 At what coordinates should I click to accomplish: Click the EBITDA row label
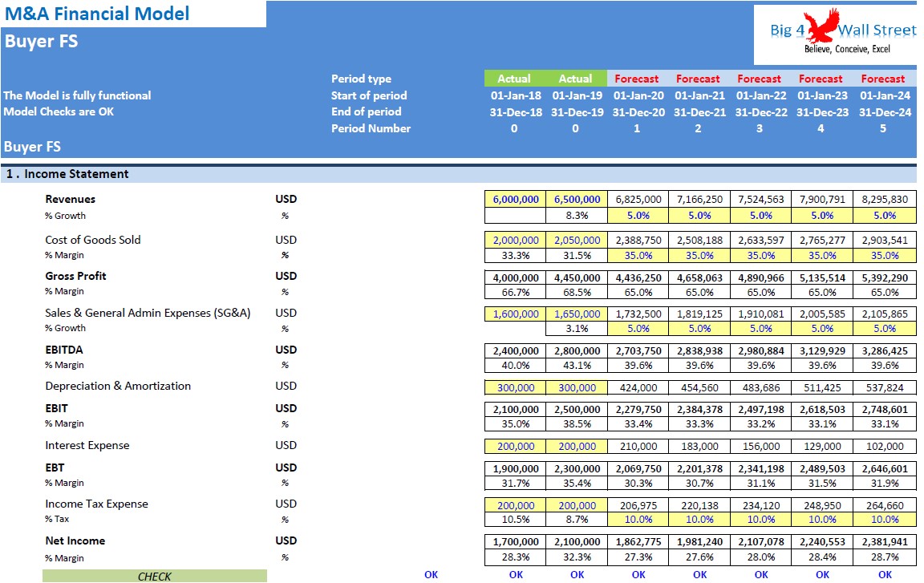point(64,349)
